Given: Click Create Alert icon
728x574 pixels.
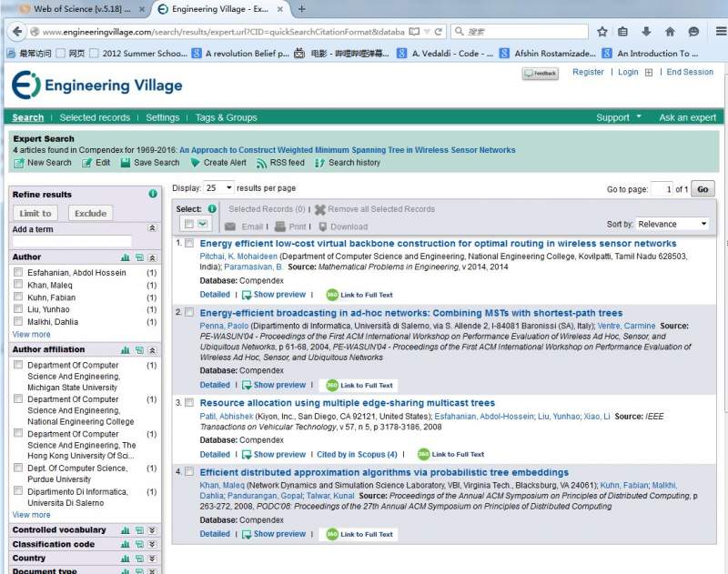Looking at the screenshot, I should [x=195, y=163].
